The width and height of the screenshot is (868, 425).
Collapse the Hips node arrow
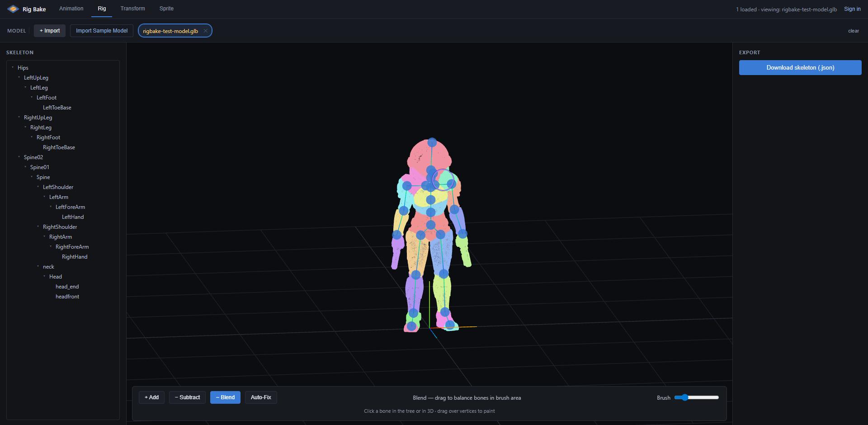[13, 67]
